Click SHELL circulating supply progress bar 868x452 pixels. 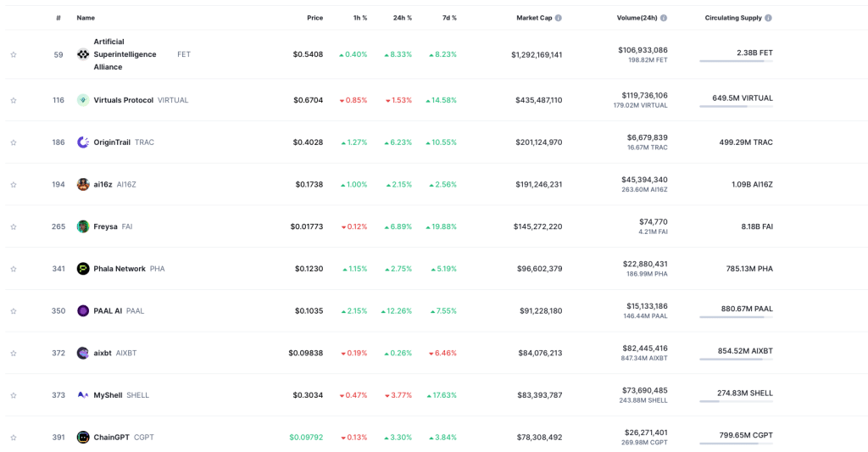tap(737, 401)
